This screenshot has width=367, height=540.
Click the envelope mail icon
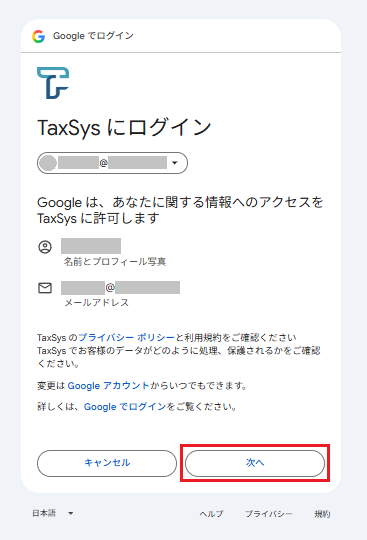coord(45,288)
